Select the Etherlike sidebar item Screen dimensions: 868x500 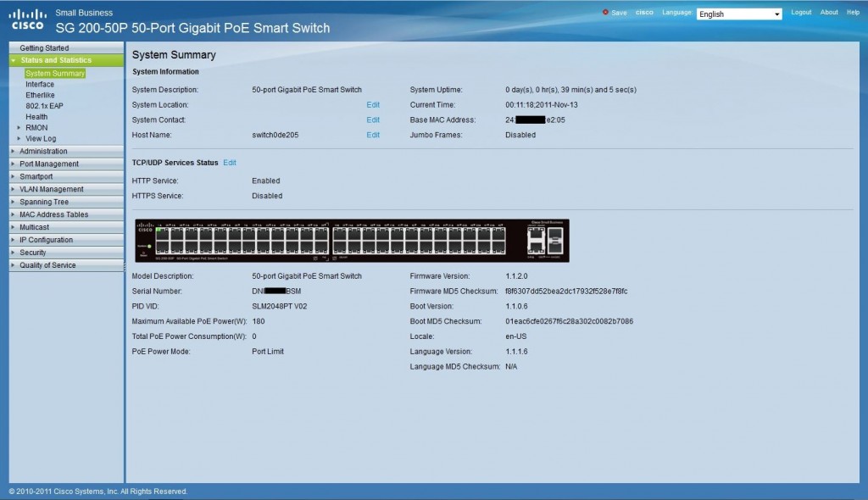tap(40, 96)
